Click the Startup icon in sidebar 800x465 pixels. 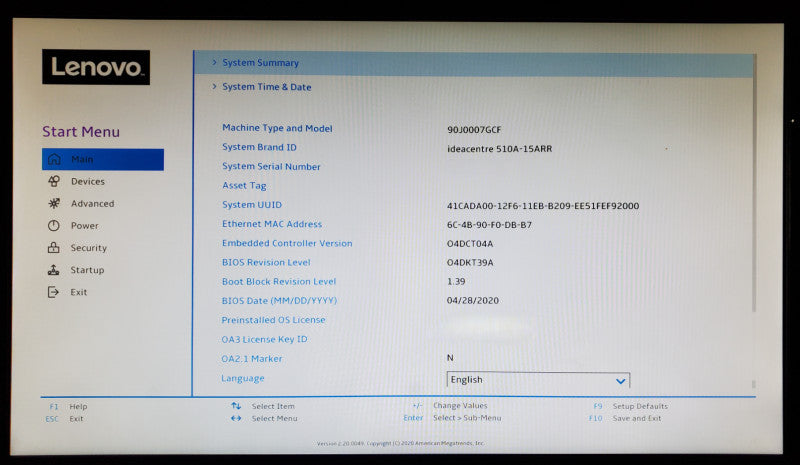coord(54,270)
